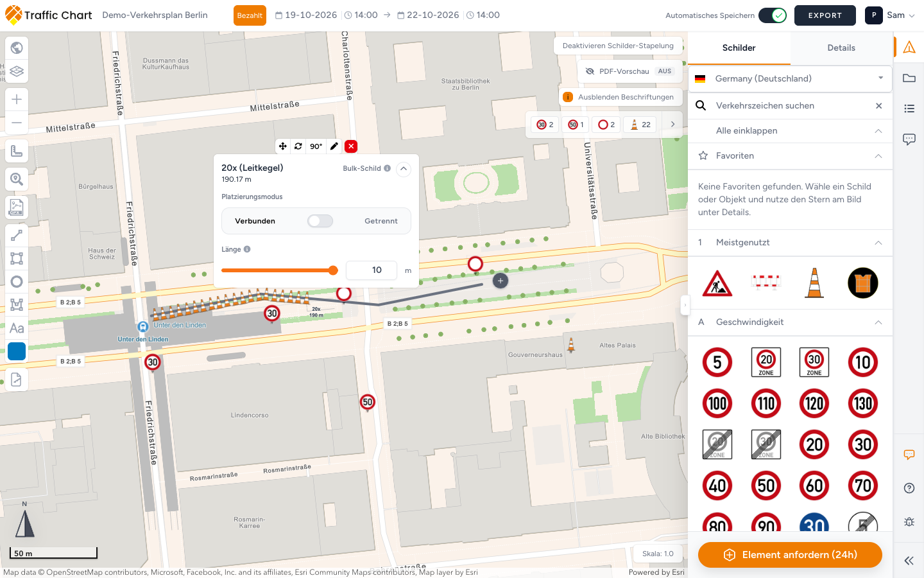Collapse the Favoriten section
The width and height of the screenshot is (924, 578).
[878, 156]
